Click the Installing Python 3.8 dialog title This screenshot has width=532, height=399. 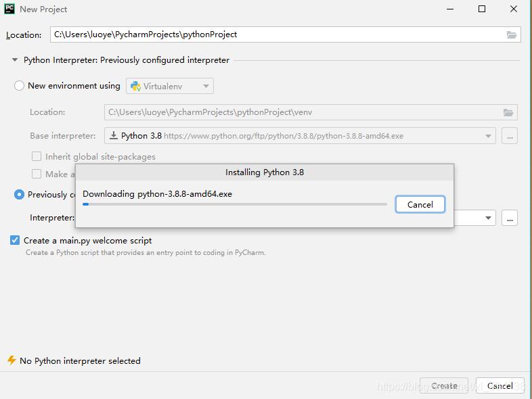click(x=265, y=172)
